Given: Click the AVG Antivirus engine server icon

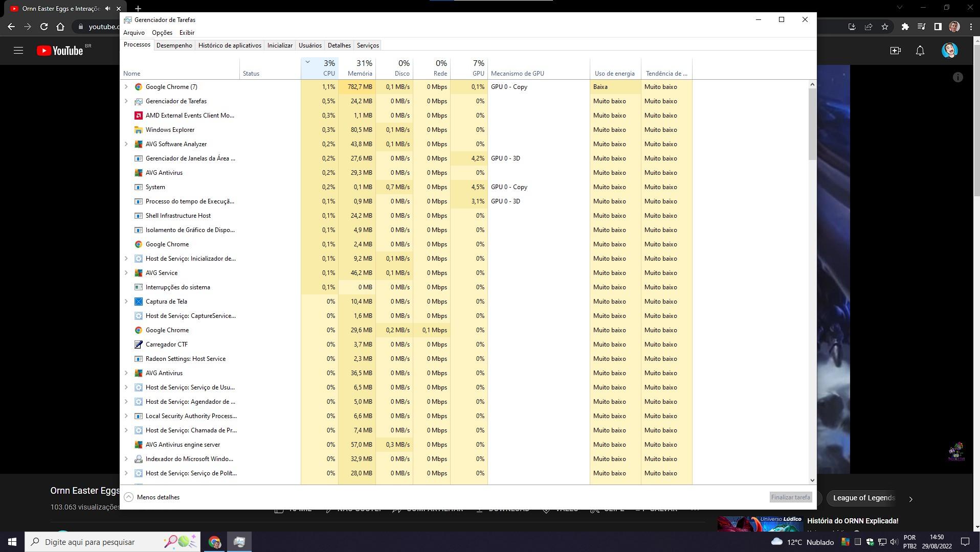Looking at the screenshot, I should coord(138,445).
